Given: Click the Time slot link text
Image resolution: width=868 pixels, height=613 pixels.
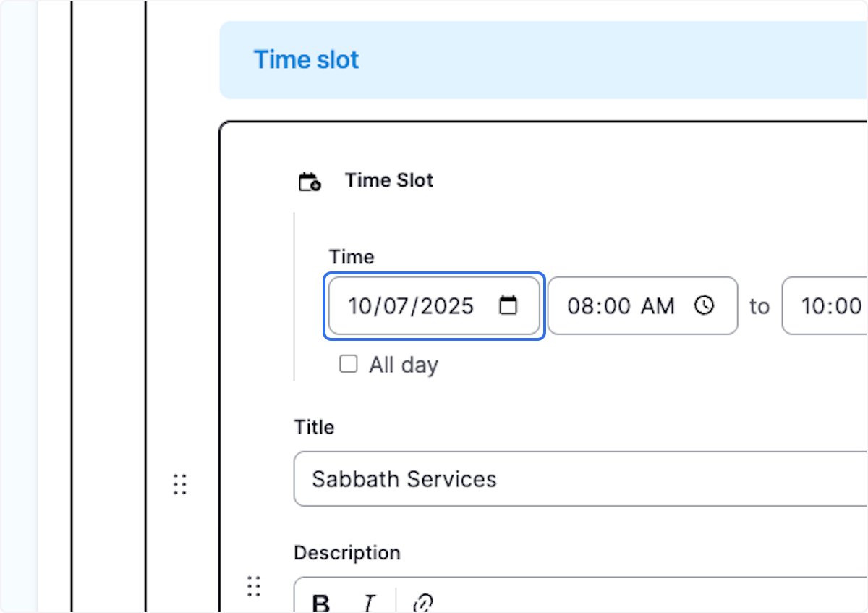Looking at the screenshot, I should tap(306, 59).
